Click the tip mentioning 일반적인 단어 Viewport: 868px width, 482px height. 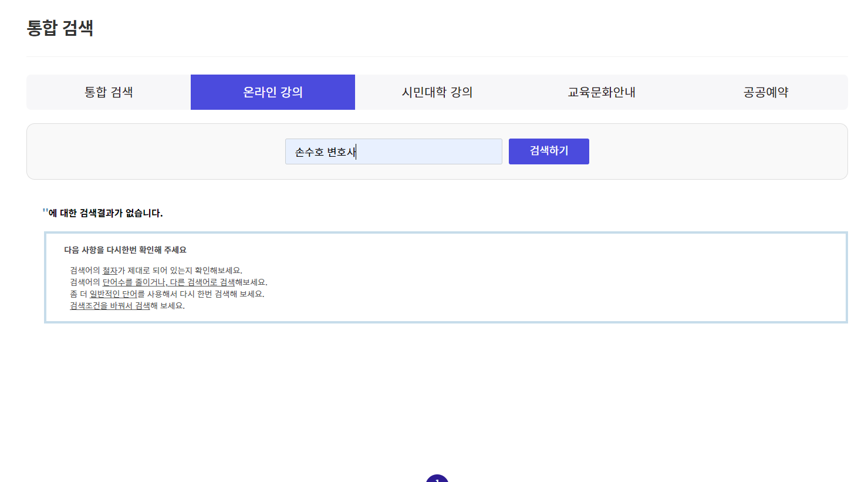coord(167,294)
